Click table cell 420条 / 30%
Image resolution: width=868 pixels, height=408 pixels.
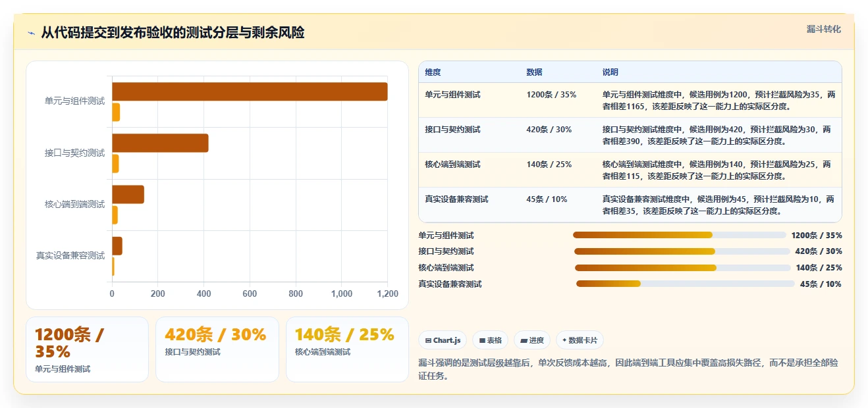click(549, 130)
